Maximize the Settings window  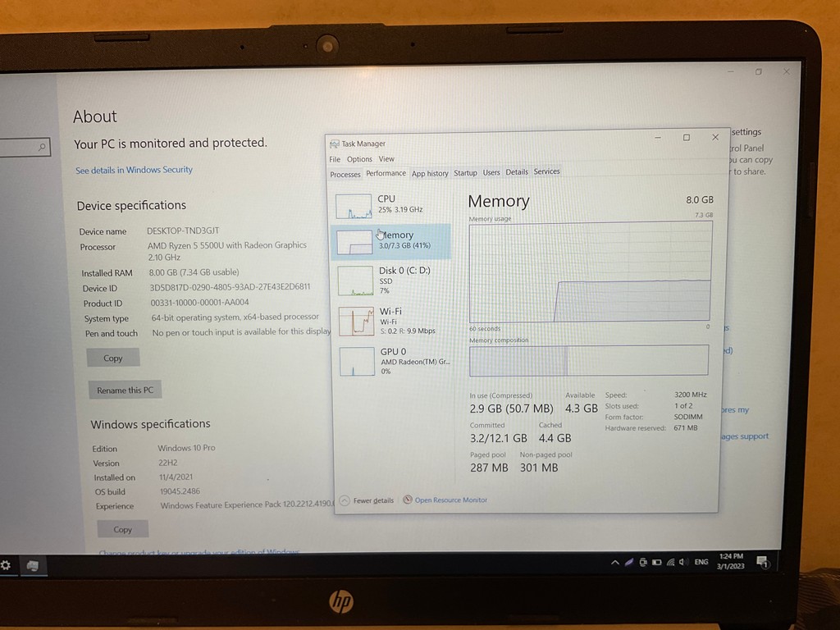pos(759,72)
